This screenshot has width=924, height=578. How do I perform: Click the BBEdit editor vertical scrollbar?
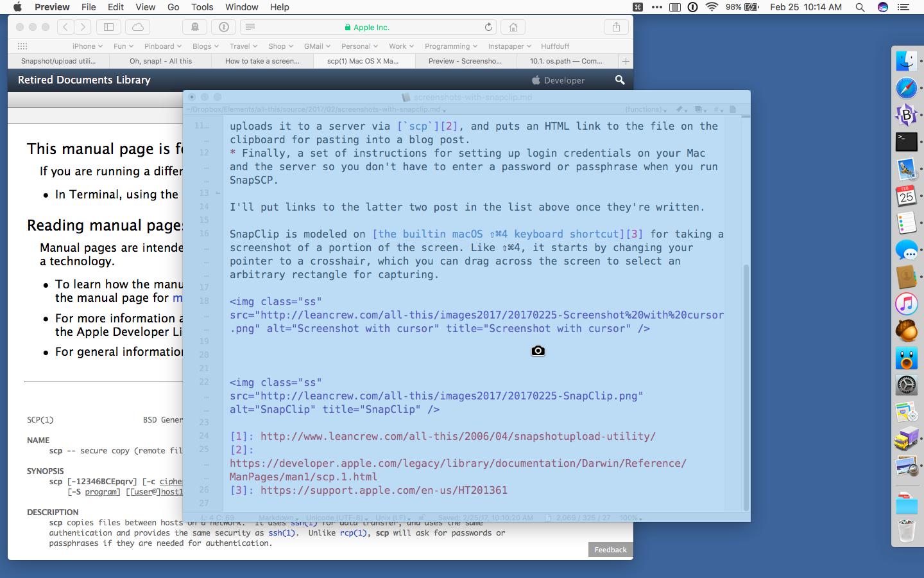746,321
